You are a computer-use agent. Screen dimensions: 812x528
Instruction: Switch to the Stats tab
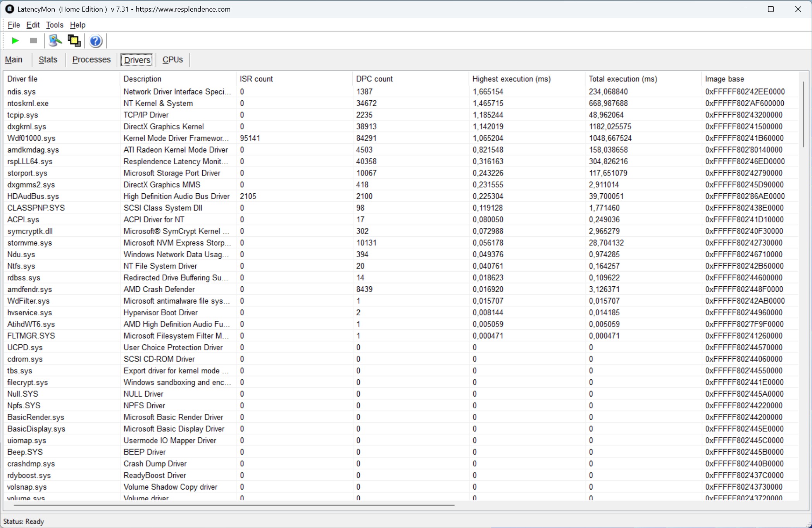48,60
